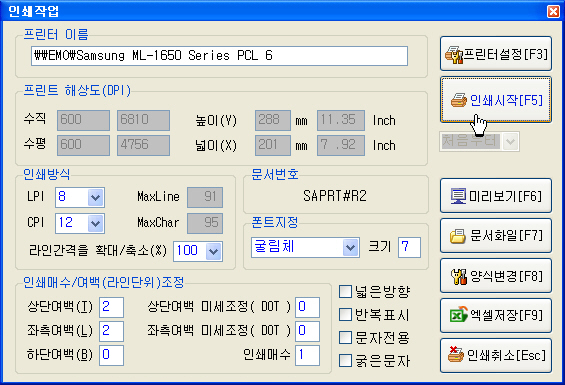The image size is (565, 385).
Task: Click the printer icon on 인쇄시작 button
Action: tap(459, 100)
